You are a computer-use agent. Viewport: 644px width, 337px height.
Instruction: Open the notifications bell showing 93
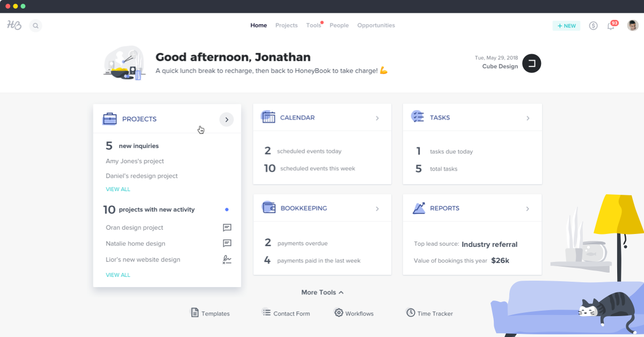[x=611, y=25]
